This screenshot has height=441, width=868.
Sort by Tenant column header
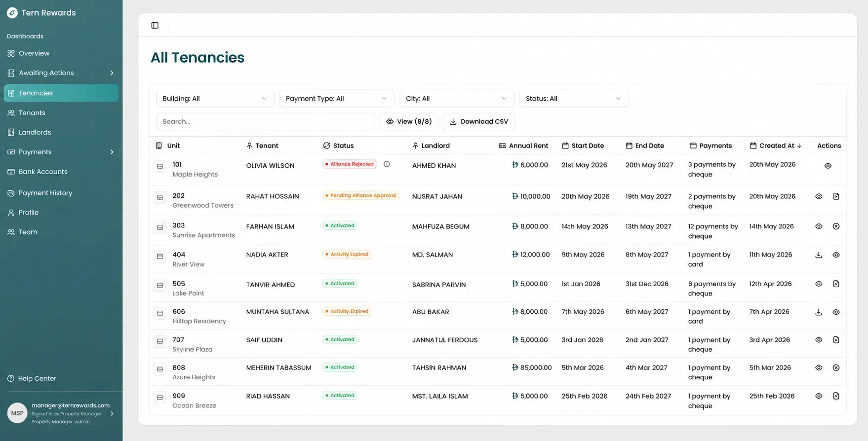(x=262, y=146)
